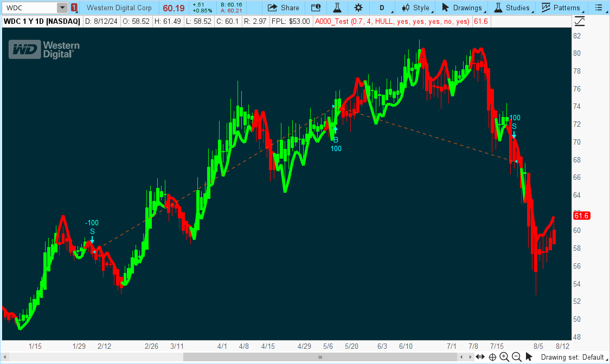Screen dimensions: 610x364
Task: Click the flask icon next to the gear
Action: (337, 8)
